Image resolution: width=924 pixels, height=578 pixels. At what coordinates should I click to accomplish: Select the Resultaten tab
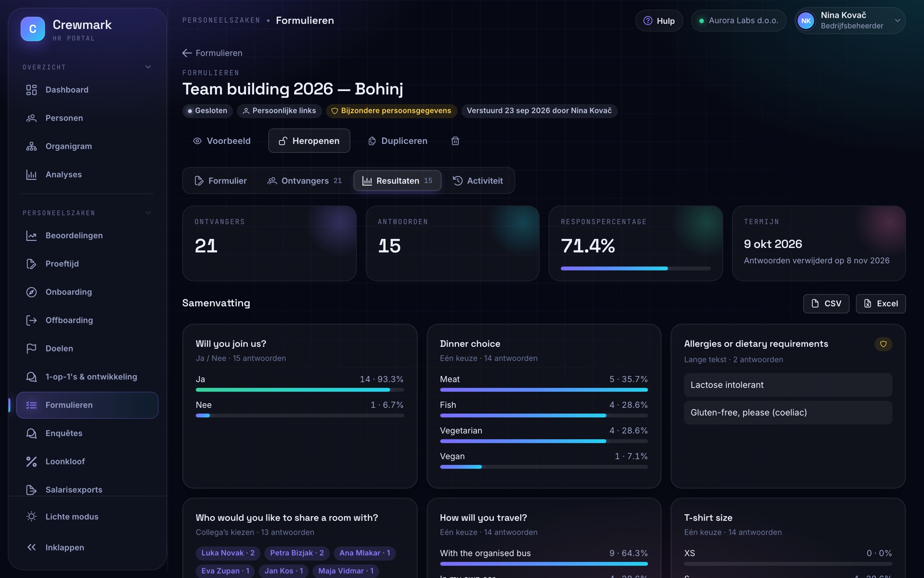398,181
